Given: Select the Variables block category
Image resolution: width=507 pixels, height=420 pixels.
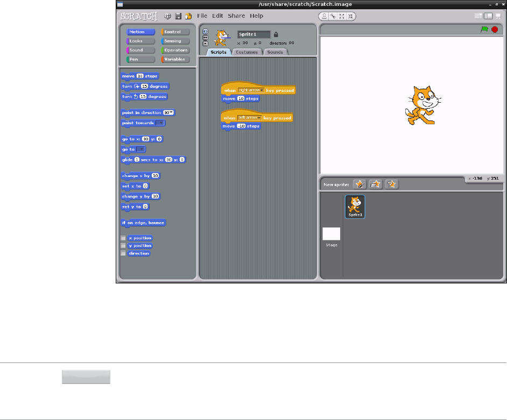Looking at the screenshot, I should coord(175,59).
